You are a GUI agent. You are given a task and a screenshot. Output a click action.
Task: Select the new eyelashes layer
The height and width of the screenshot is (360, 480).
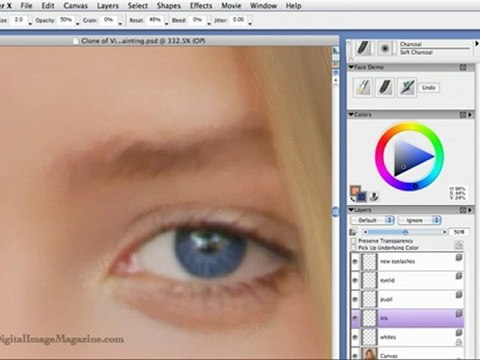click(407, 262)
